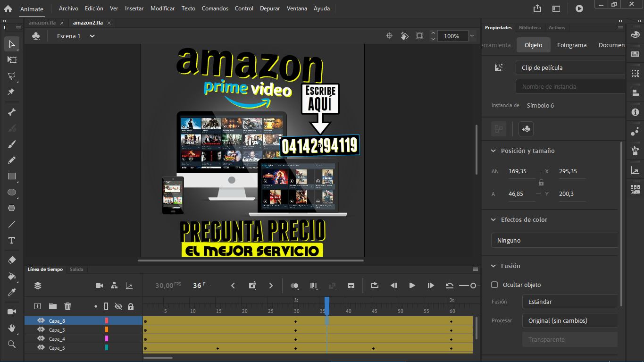This screenshot has height=362, width=644.
Task: Play the timeline animation
Action: [x=412, y=286]
